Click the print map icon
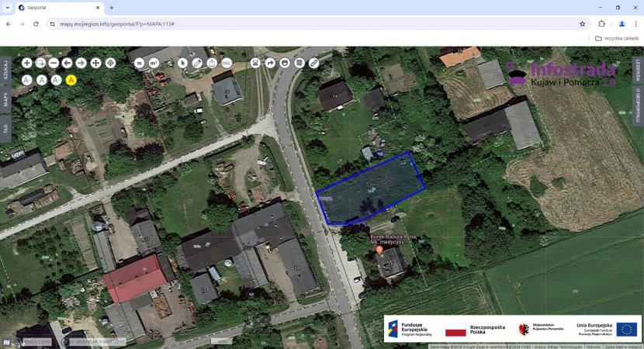Viewport: 644px width, 349px height. point(285,63)
